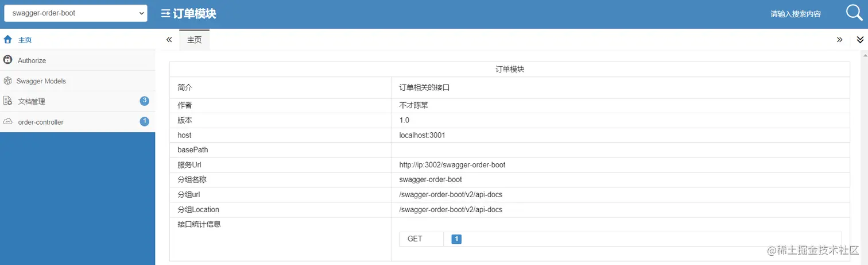This screenshot has width=868, height=265.
Task: Click the 简介 label
Action: (185, 88)
